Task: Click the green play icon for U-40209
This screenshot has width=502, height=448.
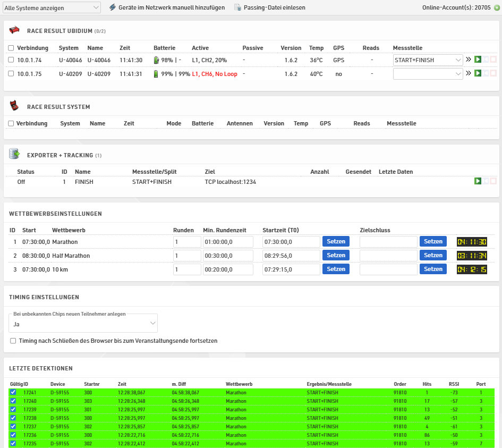Action: coord(478,73)
